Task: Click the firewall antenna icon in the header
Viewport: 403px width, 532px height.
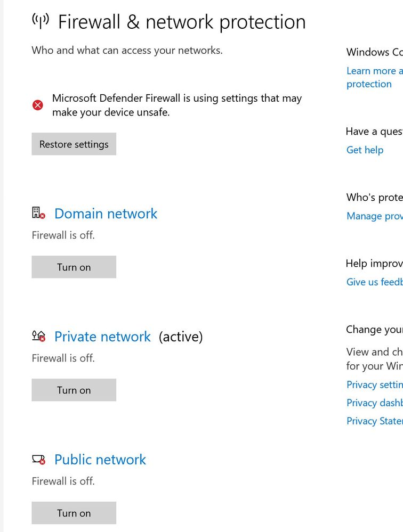Action: (41, 21)
